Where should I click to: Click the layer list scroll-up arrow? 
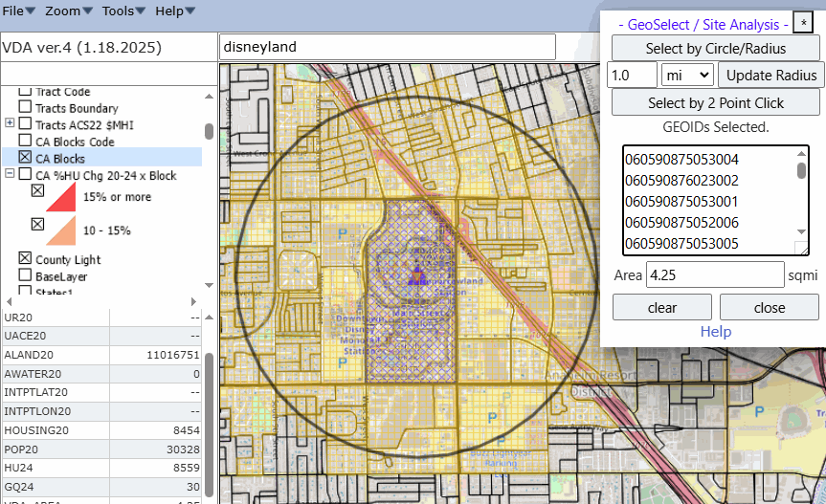(x=209, y=96)
